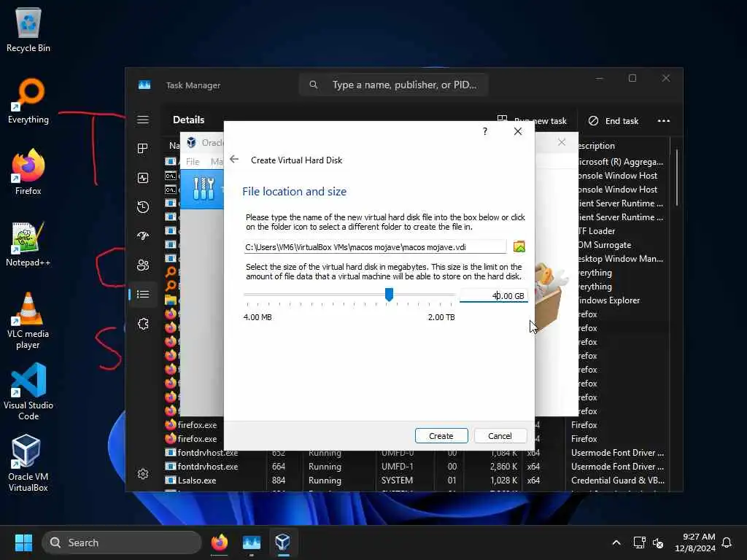Open the Performance page in Task Manager sidebar
This screenshot has height=560, width=747.
pyautogui.click(x=143, y=178)
